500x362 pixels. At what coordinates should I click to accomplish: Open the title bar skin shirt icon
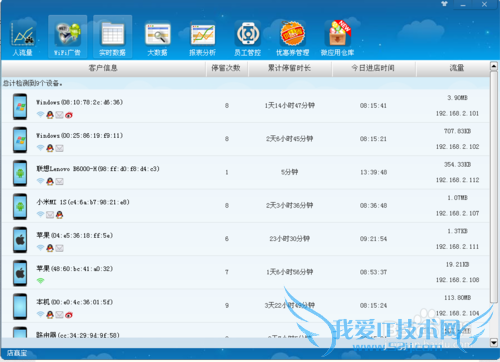(x=444, y=4)
